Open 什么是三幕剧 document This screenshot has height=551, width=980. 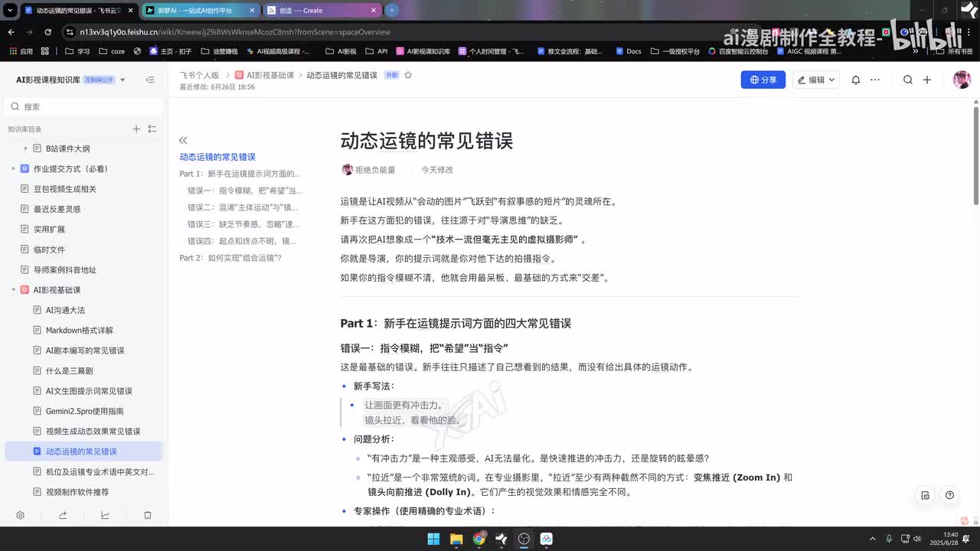[x=69, y=370]
